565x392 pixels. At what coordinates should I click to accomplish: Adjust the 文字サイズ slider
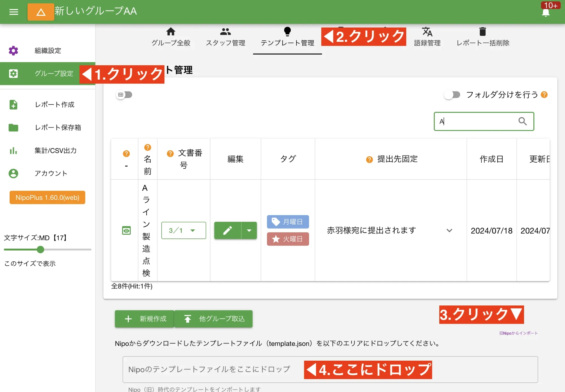[x=41, y=249]
